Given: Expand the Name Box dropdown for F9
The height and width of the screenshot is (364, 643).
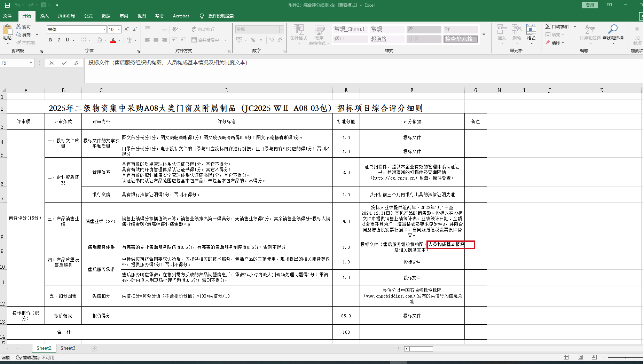Looking at the screenshot, I should [x=31, y=63].
